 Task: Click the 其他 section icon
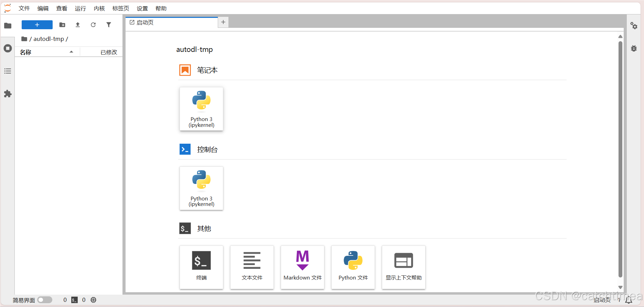185,228
